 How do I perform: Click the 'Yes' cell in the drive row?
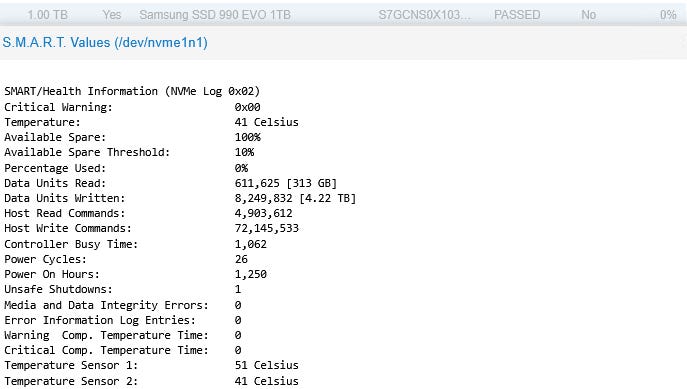pos(112,15)
